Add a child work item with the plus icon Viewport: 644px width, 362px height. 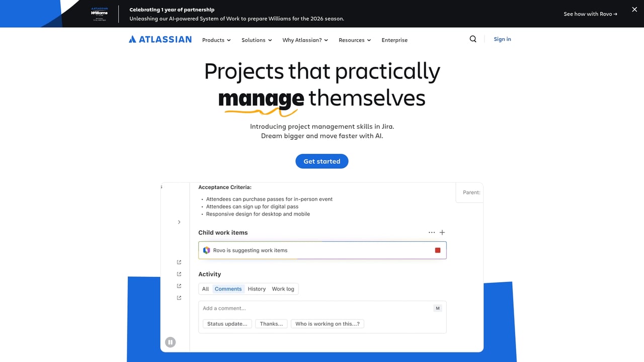[442, 232]
